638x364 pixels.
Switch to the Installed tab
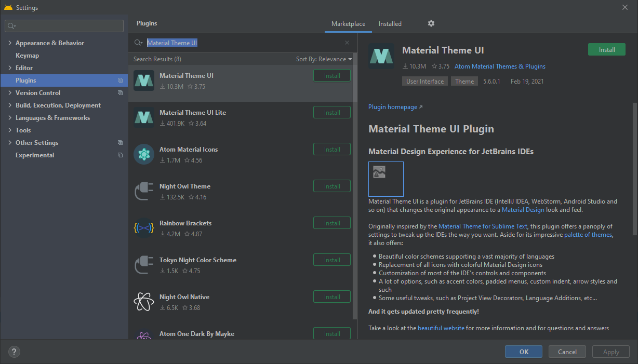pos(390,24)
